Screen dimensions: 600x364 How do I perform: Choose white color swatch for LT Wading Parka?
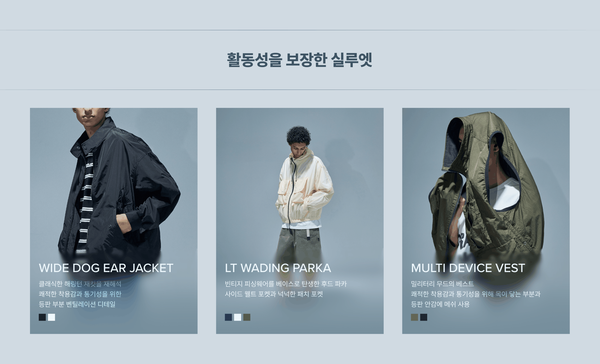coord(238,317)
